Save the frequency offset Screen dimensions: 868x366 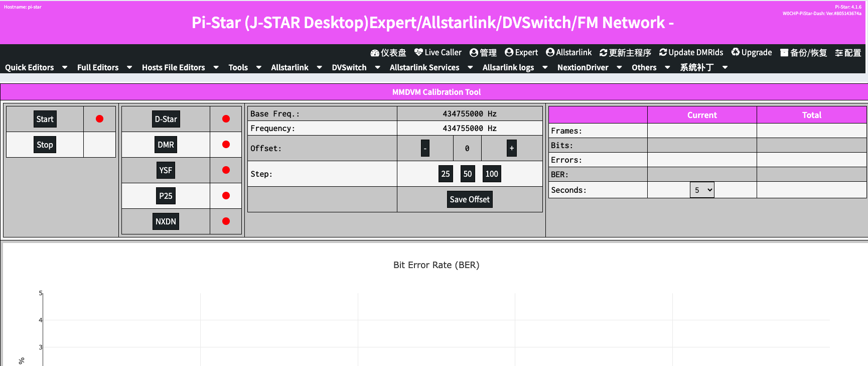pyautogui.click(x=470, y=199)
